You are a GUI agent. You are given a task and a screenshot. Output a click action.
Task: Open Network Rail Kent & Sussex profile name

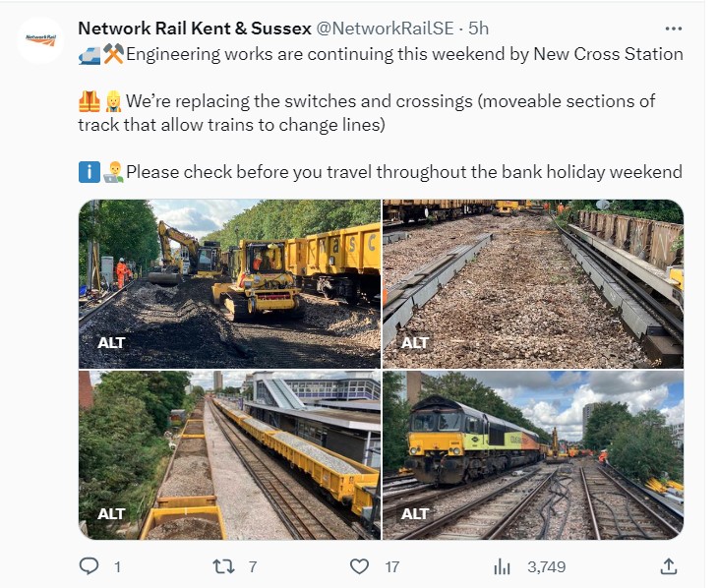click(x=194, y=28)
